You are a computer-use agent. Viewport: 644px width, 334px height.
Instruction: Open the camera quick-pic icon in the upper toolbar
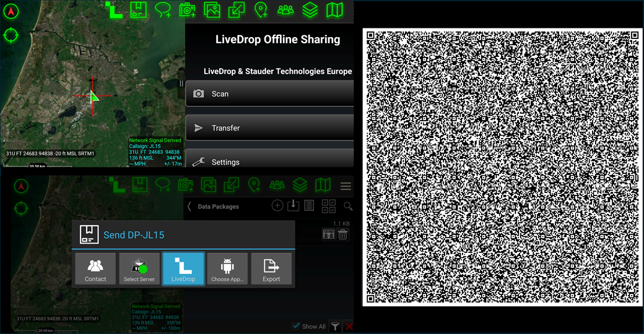(x=187, y=10)
